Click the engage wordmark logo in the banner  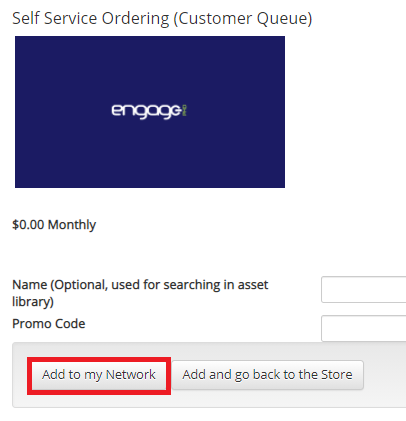[149, 111]
